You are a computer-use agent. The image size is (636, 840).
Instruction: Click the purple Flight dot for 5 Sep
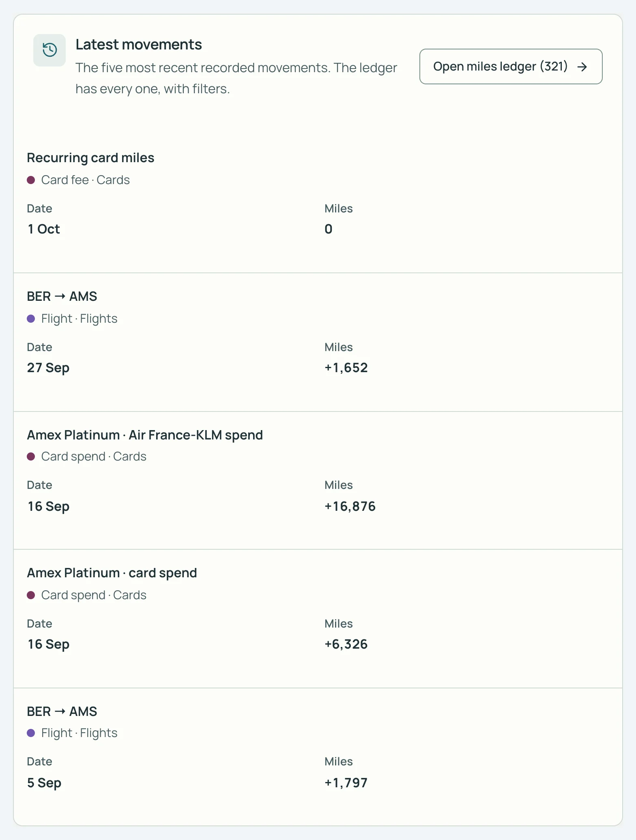(x=31, y=733)
